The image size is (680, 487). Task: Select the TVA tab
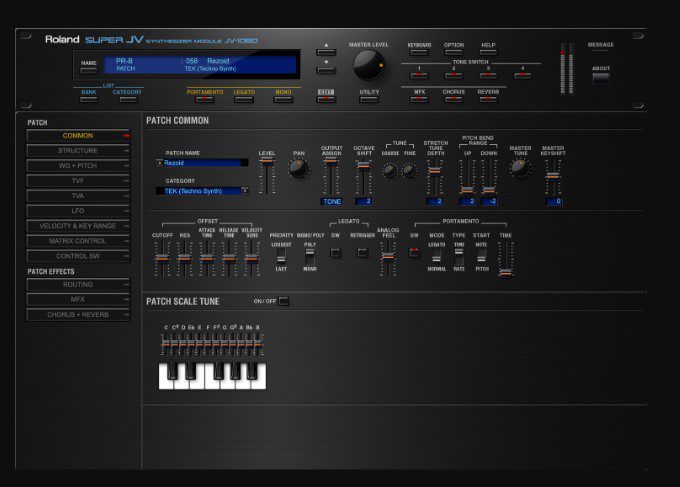78,196
